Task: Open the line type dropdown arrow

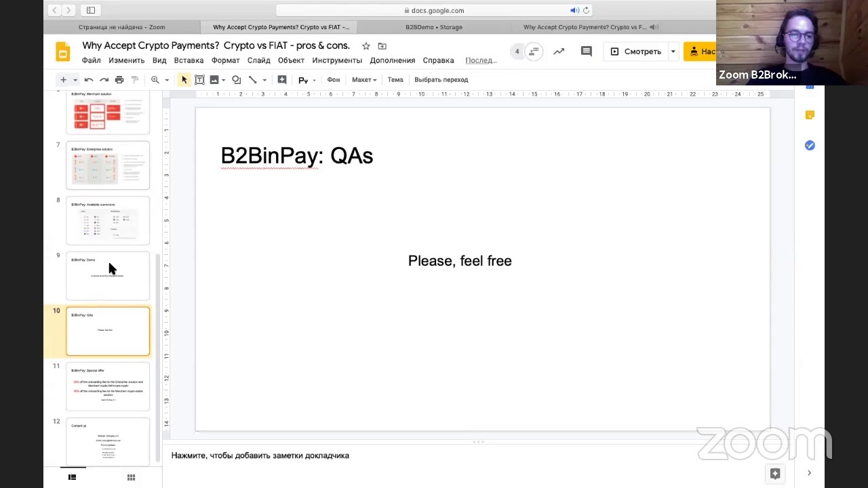Action: click(x=264, y=80)
